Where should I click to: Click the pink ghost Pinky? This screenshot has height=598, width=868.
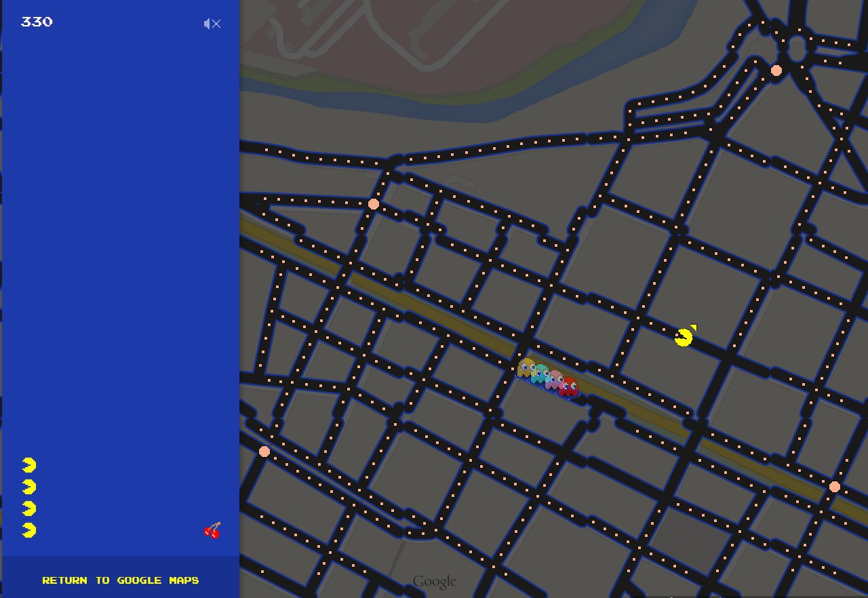pos(555,380)
